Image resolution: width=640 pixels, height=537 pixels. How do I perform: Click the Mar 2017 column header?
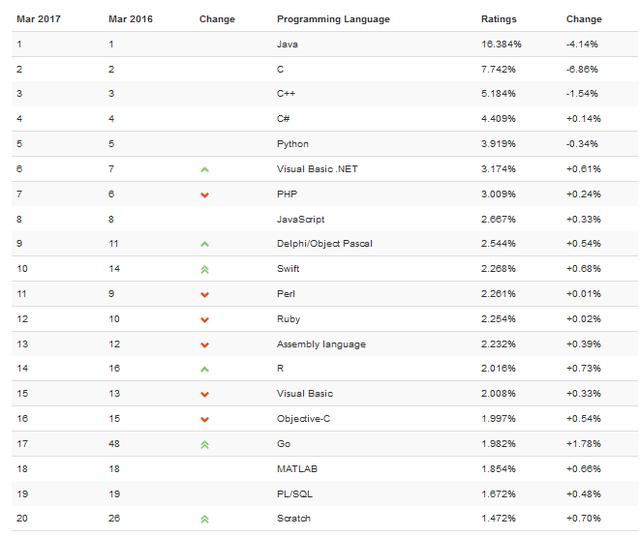(x=38, y=19)
